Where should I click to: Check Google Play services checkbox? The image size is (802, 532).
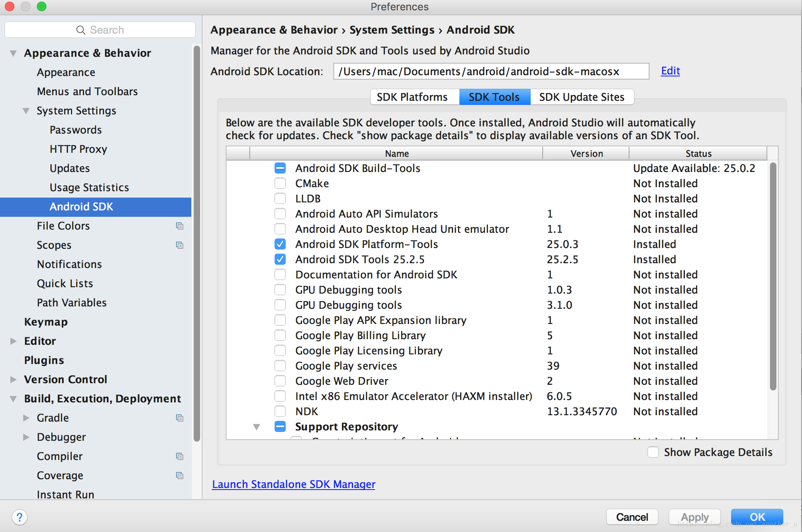pos(280,366)
